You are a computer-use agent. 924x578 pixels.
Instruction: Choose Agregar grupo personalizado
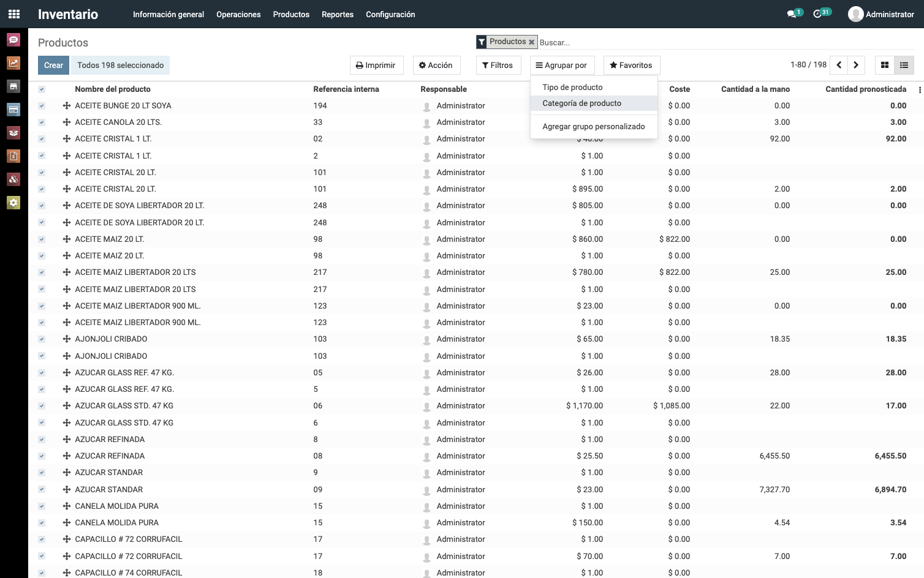tap(594, 127)
